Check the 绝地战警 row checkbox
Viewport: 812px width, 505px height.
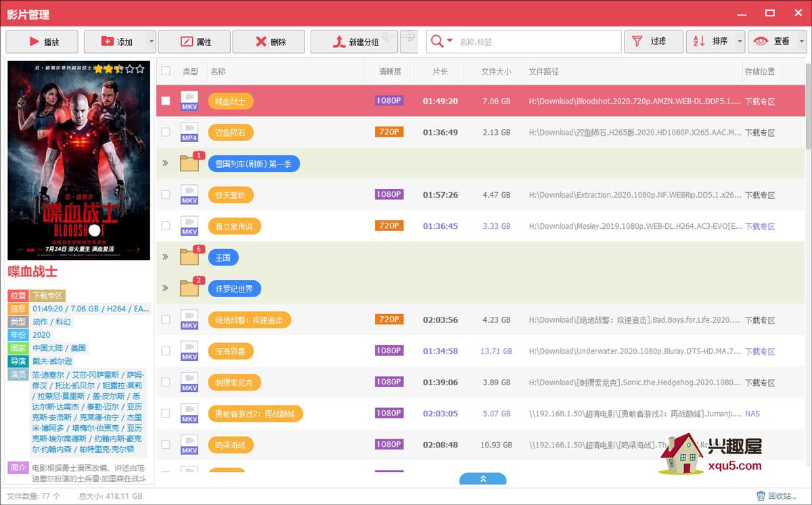[166, 320]
